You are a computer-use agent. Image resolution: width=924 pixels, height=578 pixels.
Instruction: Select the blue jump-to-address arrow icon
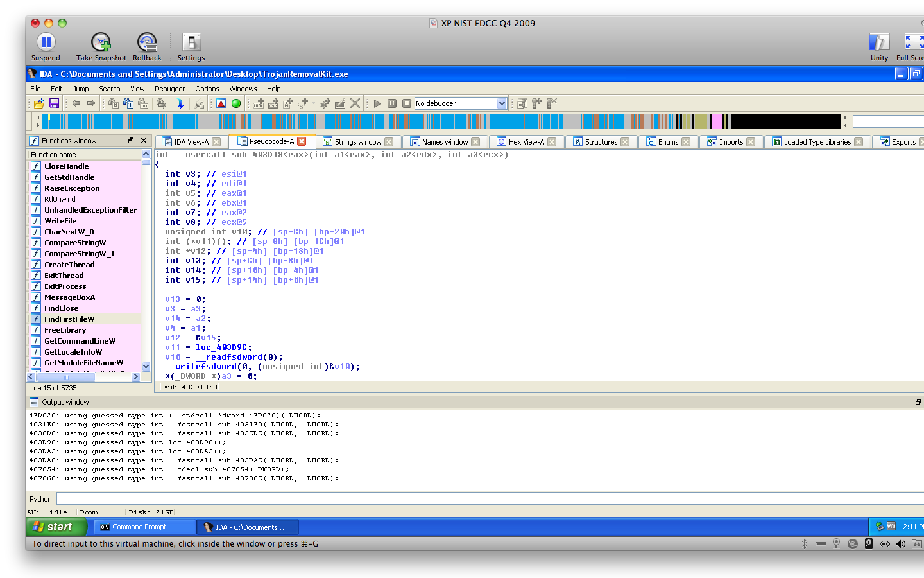(x=182, y=103)
